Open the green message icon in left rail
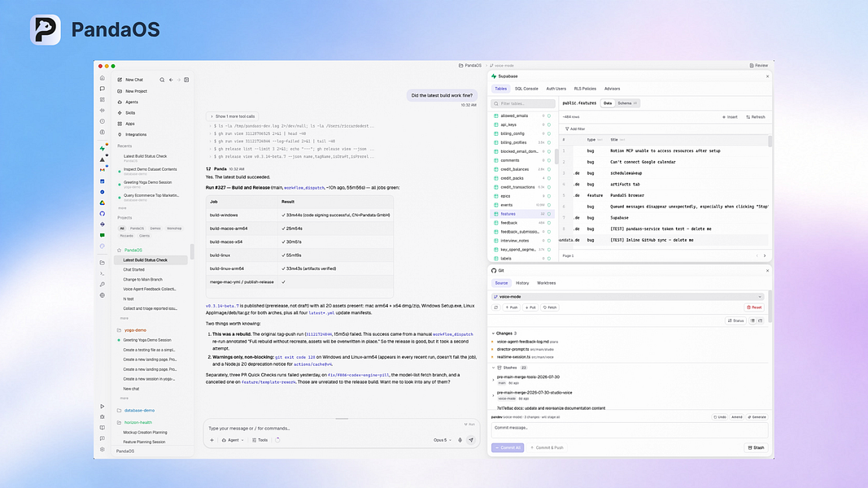The width and height of the screenshot is (868, 488). (102, 235)
